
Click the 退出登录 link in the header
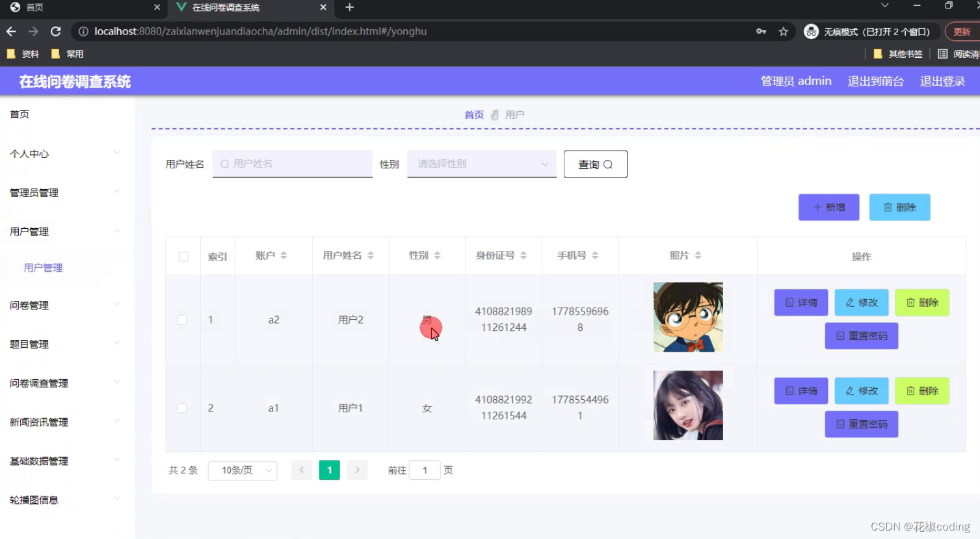coord(942,81)
